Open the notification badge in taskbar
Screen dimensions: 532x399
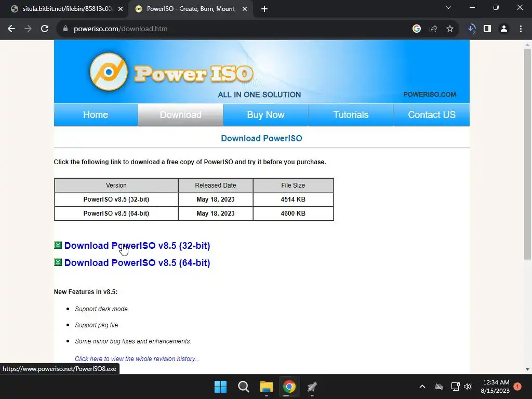(x=517, y=387)
